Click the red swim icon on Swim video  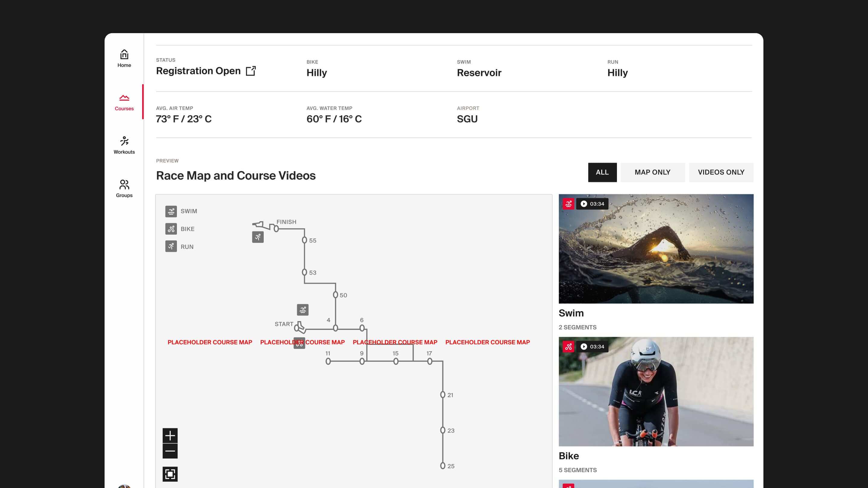(x=568, y=204)
